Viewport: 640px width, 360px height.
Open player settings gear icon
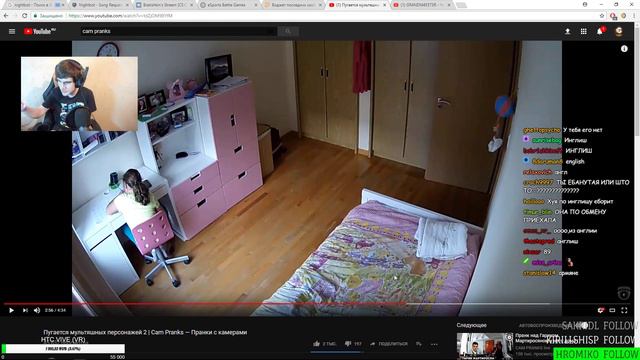click(x=600, y=310)
